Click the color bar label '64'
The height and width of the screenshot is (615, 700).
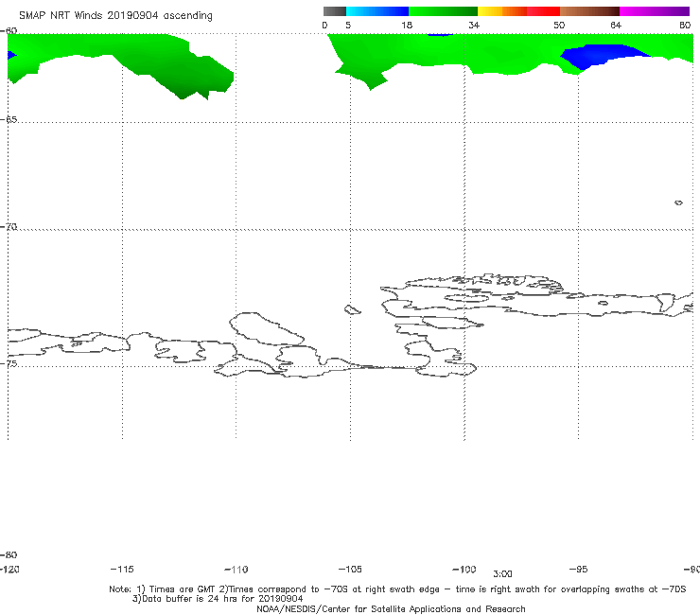616,25
